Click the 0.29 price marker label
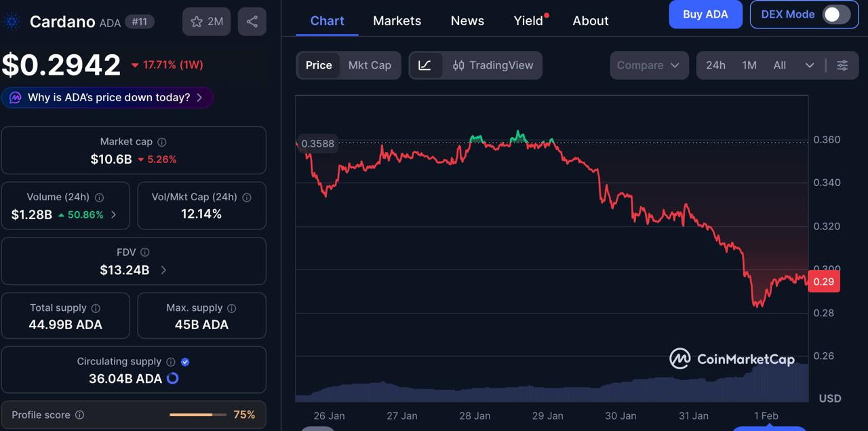 (823, 281)
